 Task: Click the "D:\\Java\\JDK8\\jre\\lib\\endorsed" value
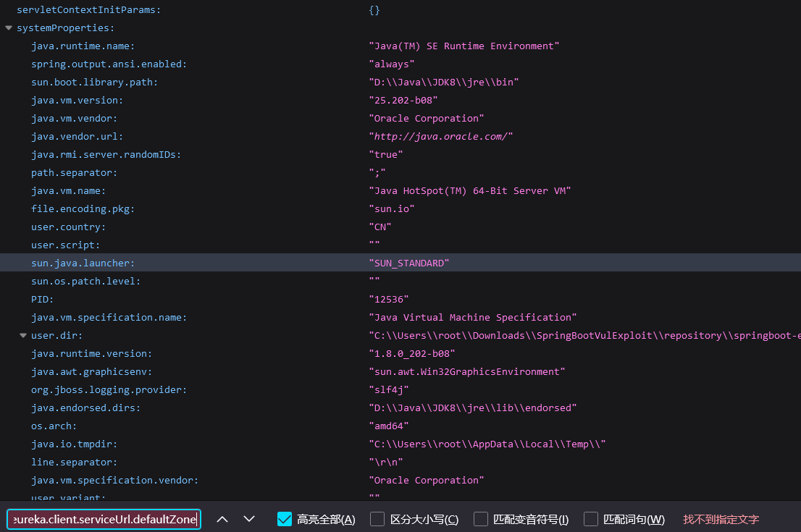(473, 408)
